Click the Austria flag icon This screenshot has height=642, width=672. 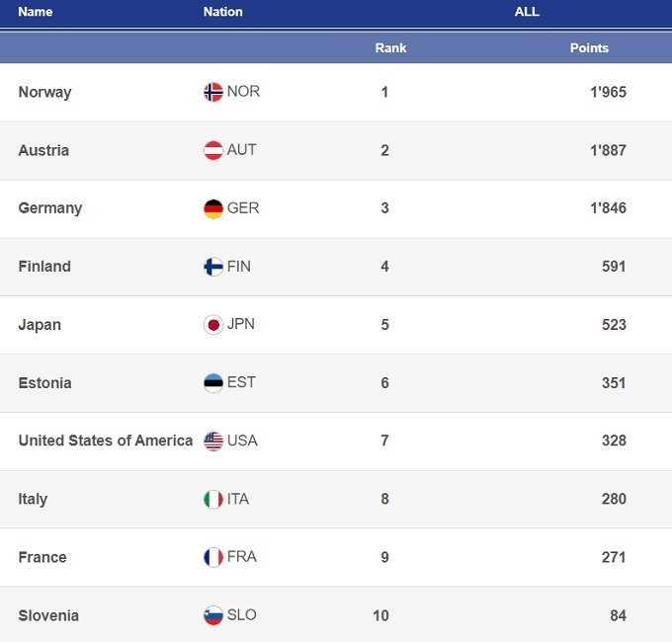pyautogui.click(x=213, y=151)
